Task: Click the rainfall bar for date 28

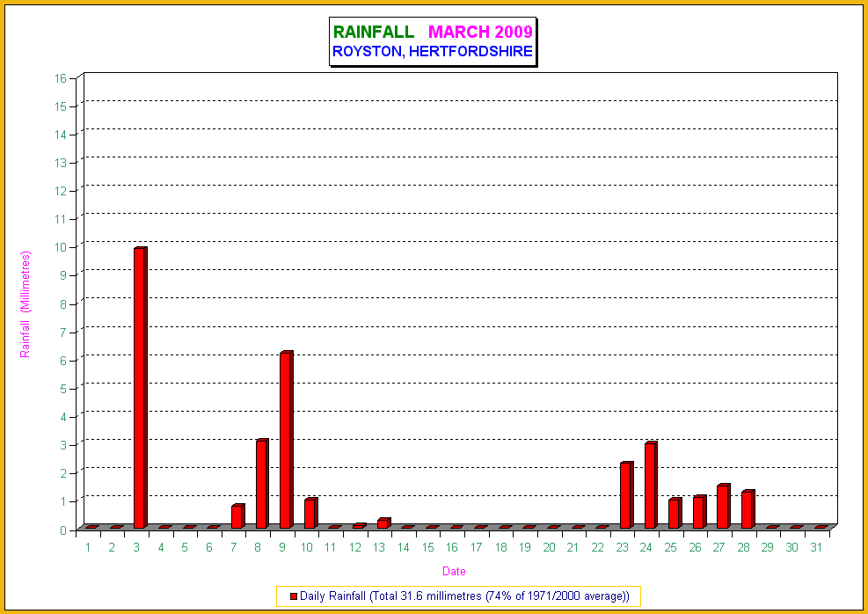Action: point(748,509)
